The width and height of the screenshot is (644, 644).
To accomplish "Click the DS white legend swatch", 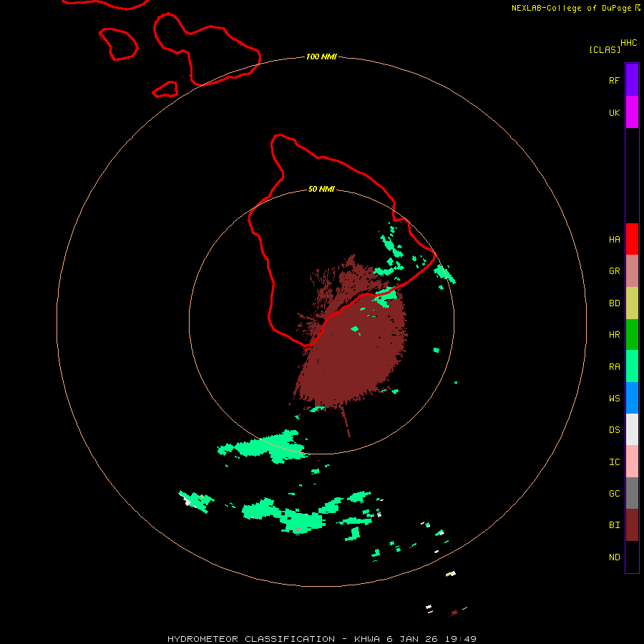I will click(x=632, y=429).
